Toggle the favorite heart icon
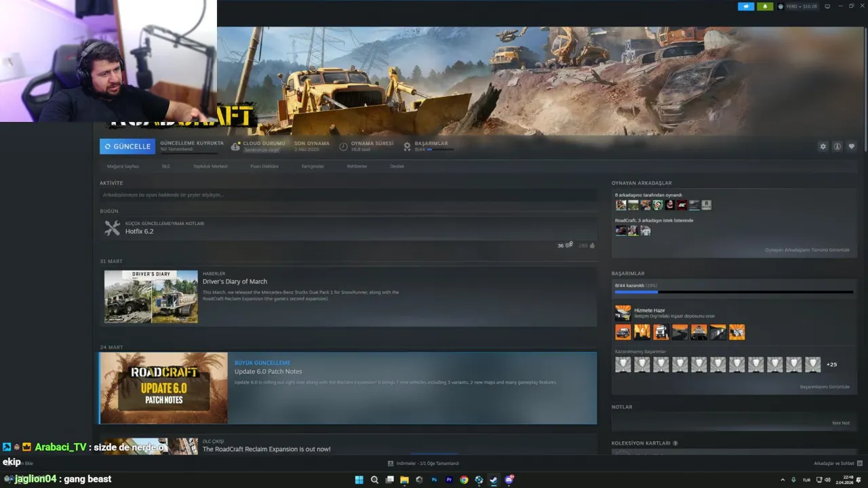868x488 pixels. point(852,146)
